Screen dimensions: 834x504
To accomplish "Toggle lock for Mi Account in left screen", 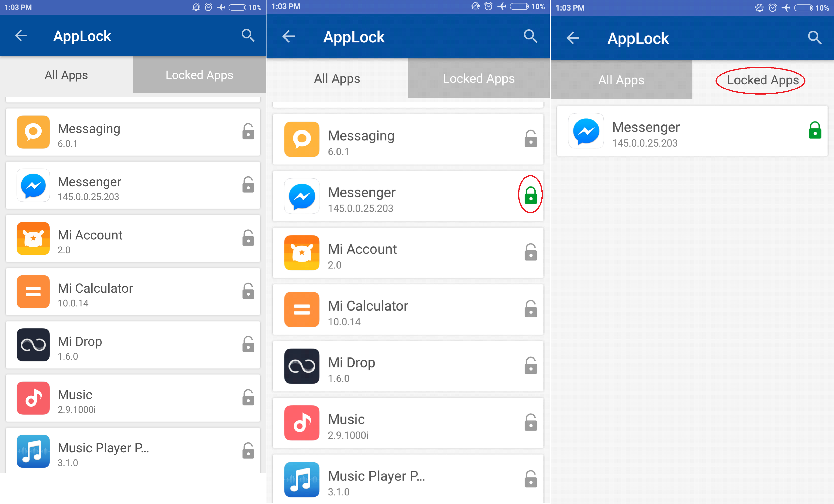I will coord(248,238).
